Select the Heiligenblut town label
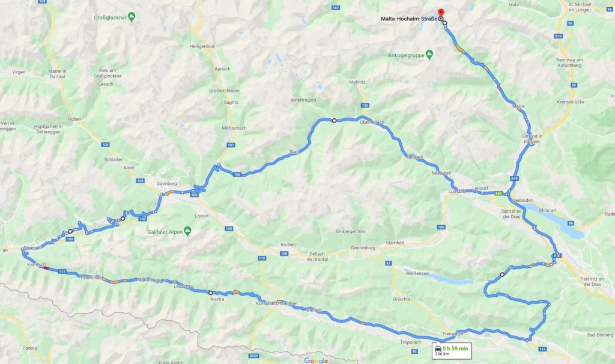 coord(202,46)
